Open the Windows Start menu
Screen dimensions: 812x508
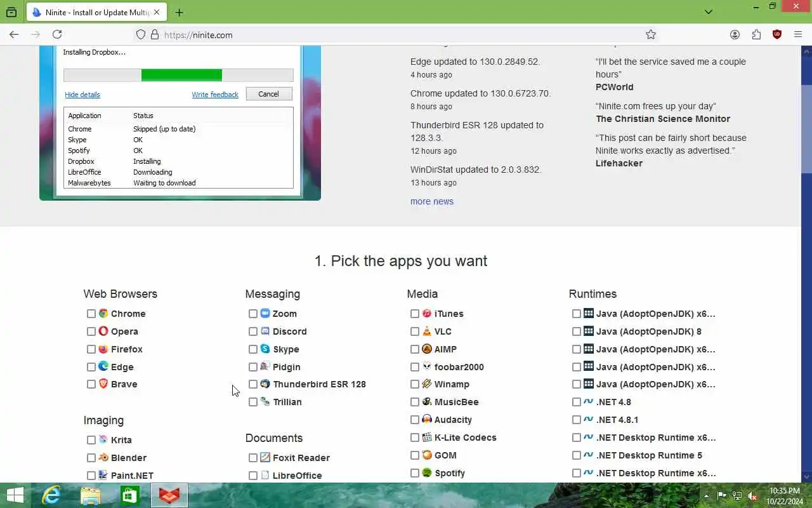[x=15, y=495]
